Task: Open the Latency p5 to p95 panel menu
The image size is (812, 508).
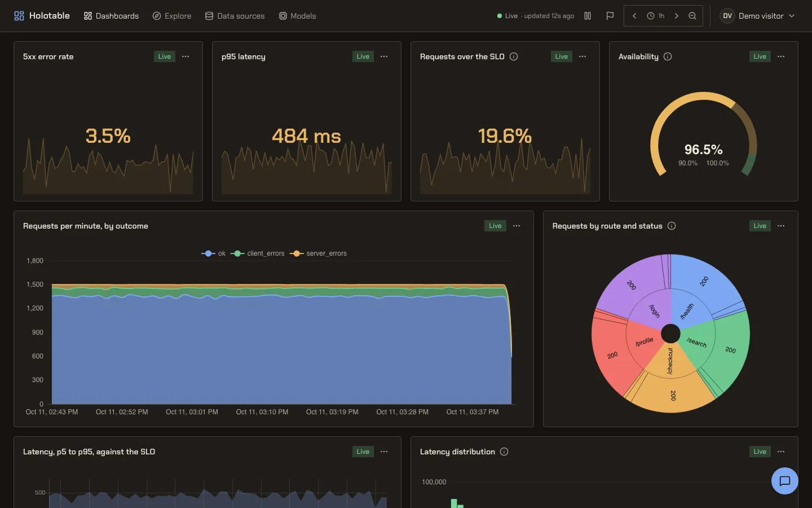Action: pyautogui.click(x=384, y=452)
